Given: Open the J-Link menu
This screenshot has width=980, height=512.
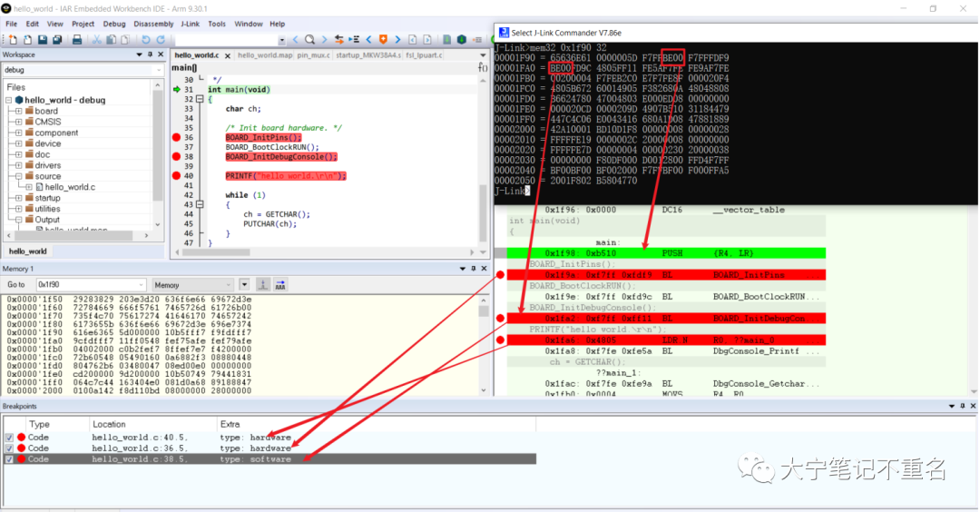Looking at the screenshot, I should 190,24.
